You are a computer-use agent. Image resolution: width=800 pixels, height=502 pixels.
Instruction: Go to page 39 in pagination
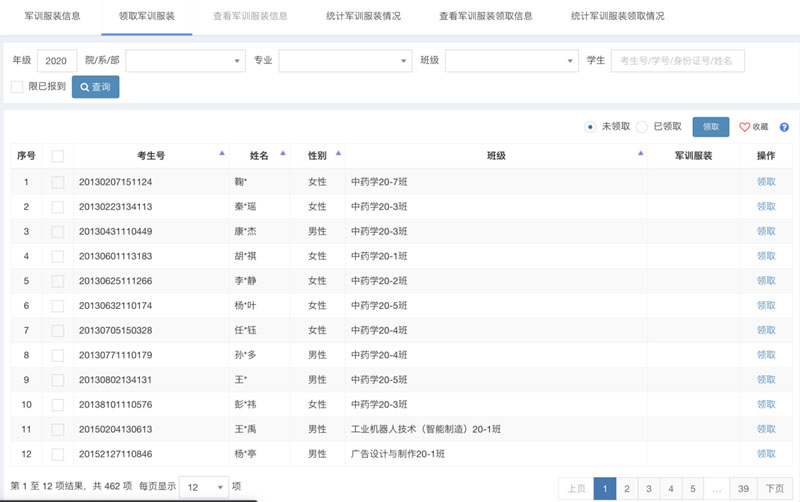(x=743, y=488)
